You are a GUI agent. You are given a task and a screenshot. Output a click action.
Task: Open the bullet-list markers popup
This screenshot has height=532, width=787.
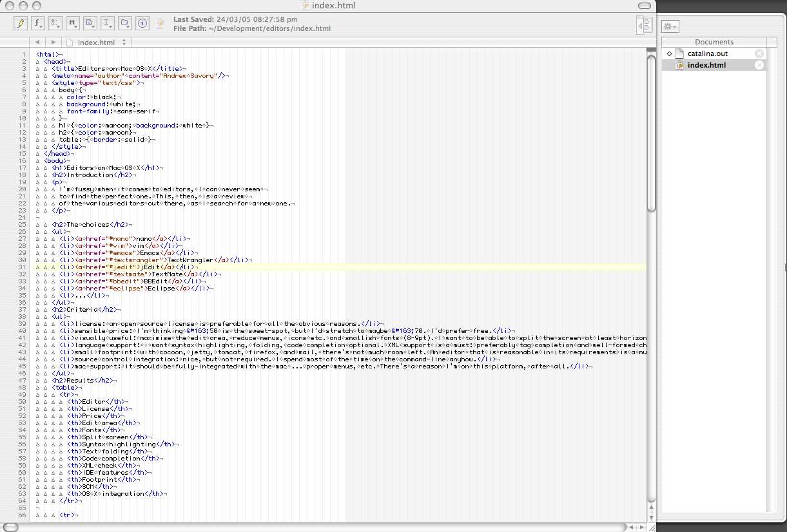click(55, 24)
